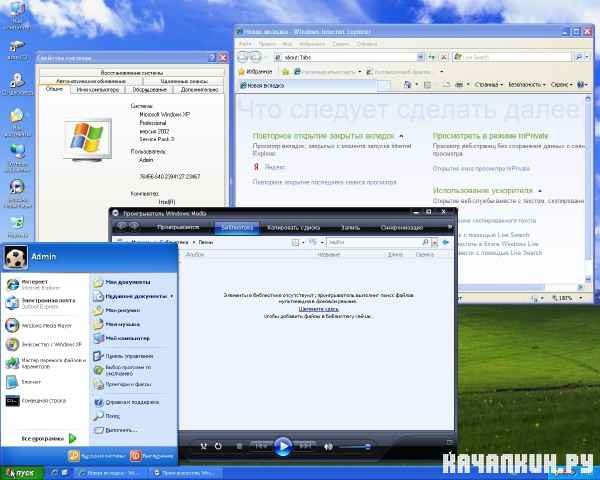Click the Media Player library search field
This screenshot has width=600, height=480.
(x=374, y=242)
